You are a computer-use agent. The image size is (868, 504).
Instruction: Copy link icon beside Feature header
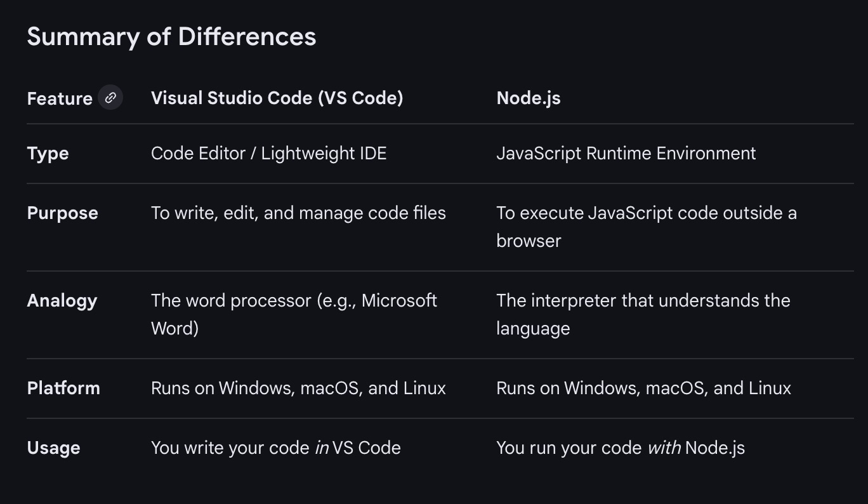tap(110, 98)
